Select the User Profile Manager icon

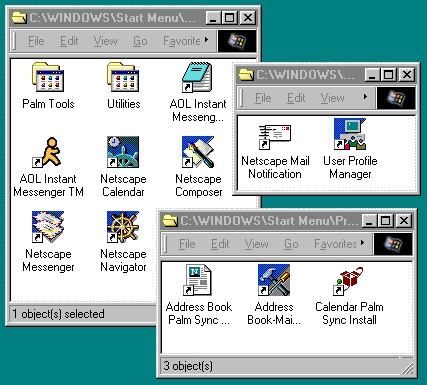pyautogui.click(x=350, y=134)
